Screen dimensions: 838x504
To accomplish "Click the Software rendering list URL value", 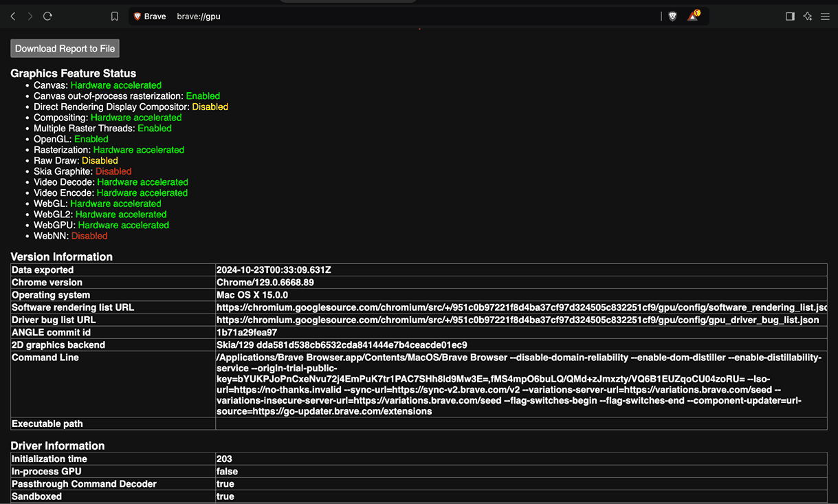I will 520,307.
